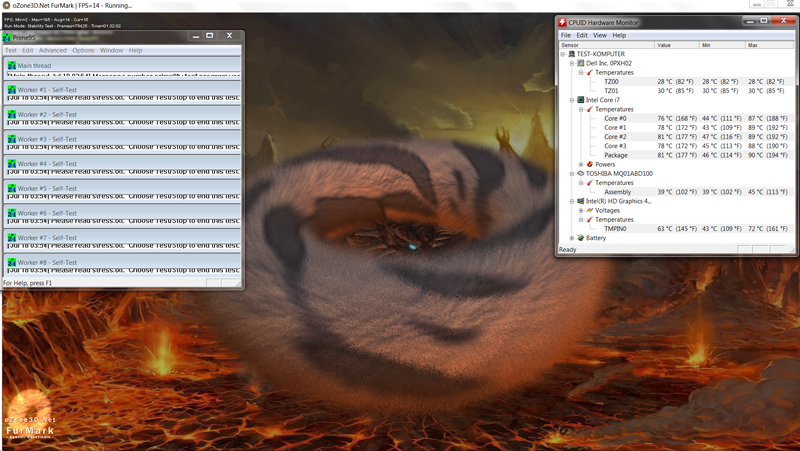Click the Worker #2 Self-Test icon

[x=12, y=114]
